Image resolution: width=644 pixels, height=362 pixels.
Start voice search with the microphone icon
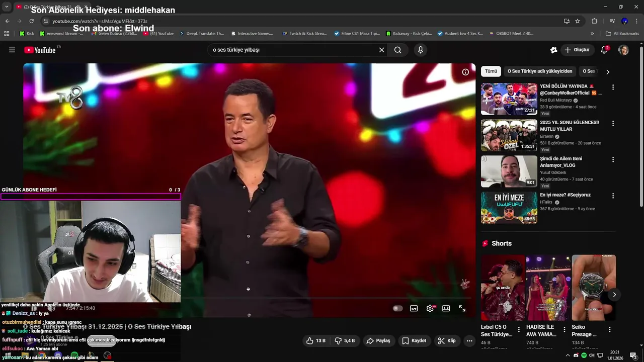(421, 50)
